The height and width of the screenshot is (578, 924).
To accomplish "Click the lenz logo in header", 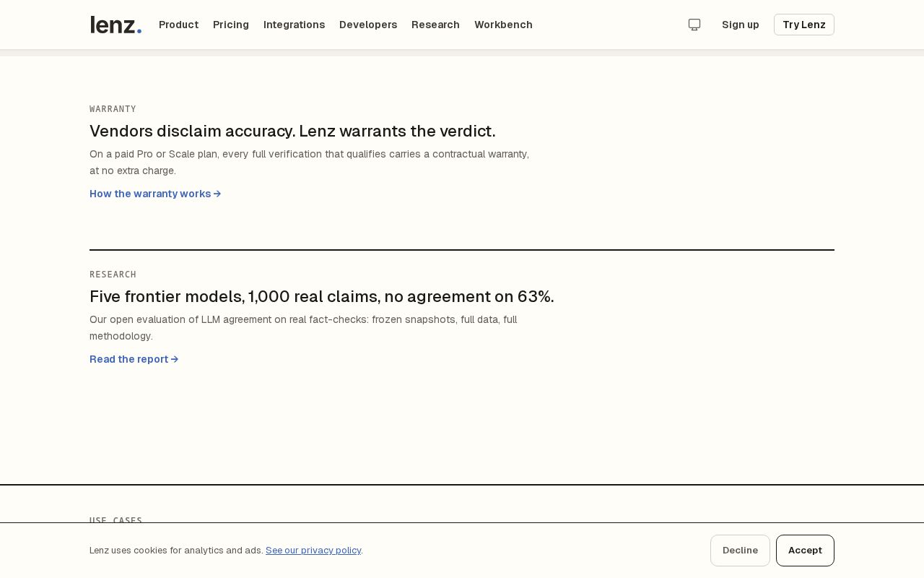I will pos(115,25).
